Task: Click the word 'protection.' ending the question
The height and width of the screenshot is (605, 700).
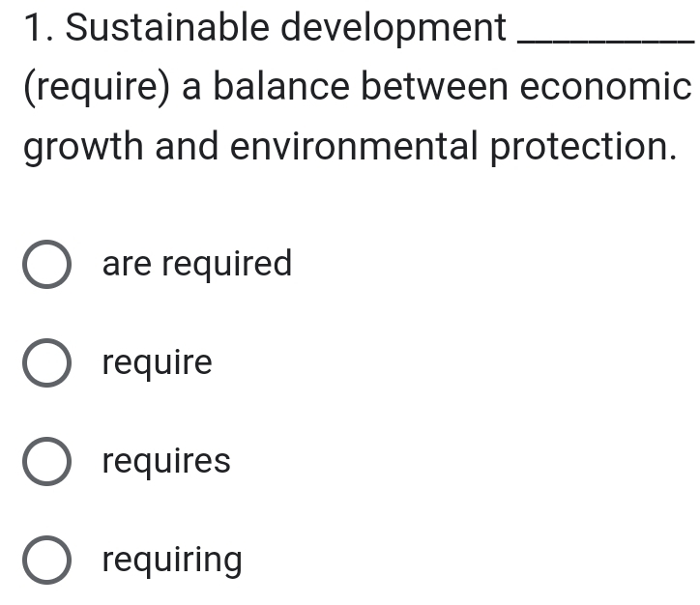Action: coord(583,148)
